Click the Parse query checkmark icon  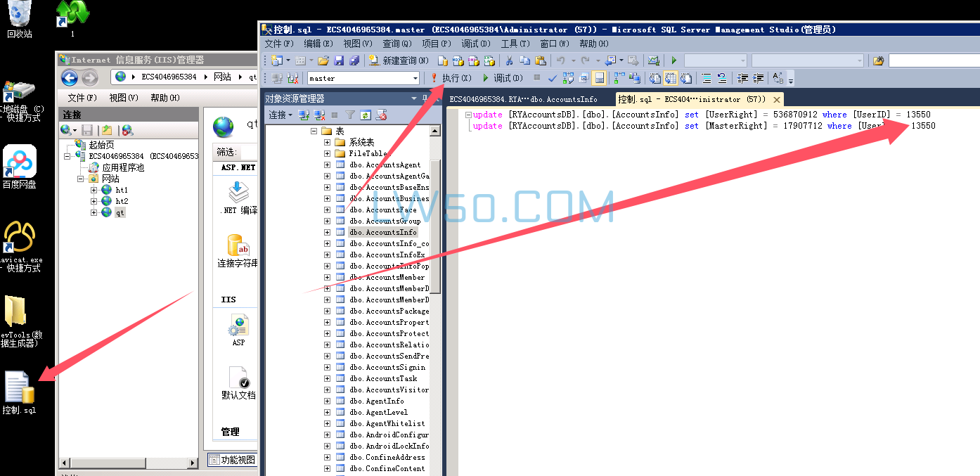coord(553,78)
